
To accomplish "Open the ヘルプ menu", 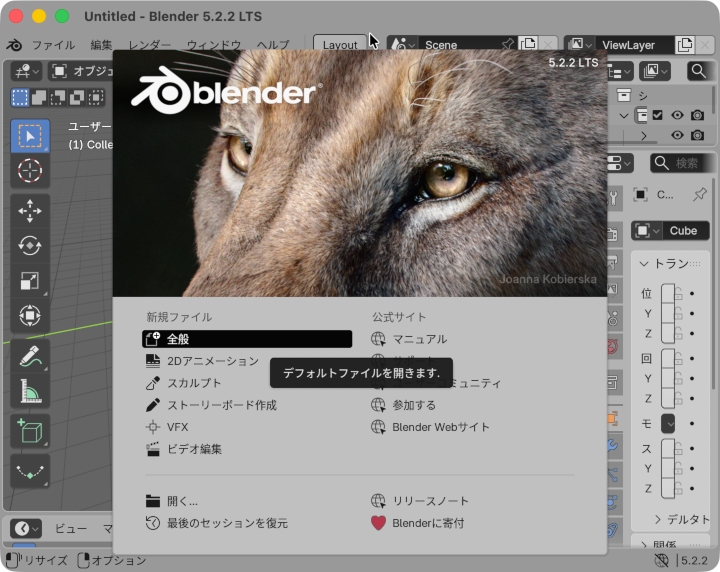I will click(x=273, y=45).
